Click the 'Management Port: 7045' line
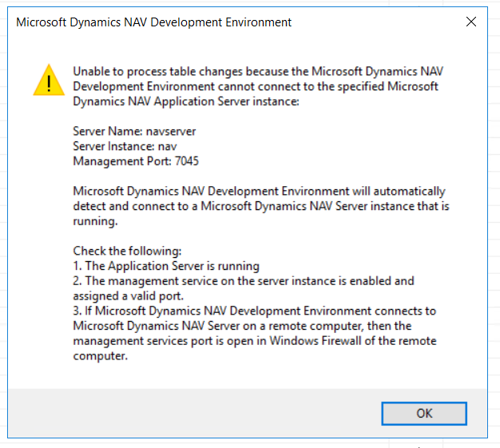 click(136, 161)
